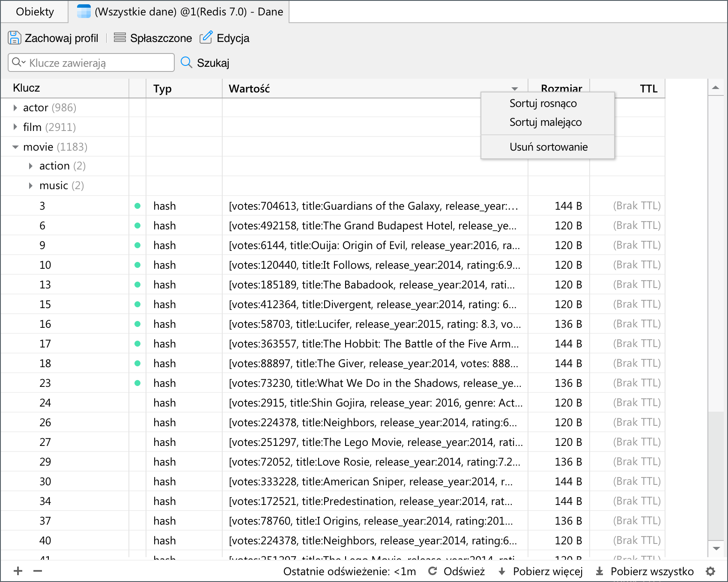The image size is (728, 582).
Task: Expand the action (2) subgroup
Action: pos(31,166)
